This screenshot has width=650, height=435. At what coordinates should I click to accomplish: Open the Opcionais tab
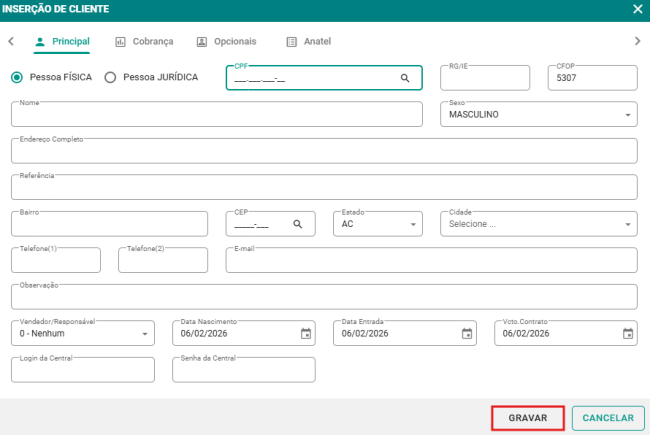pos(227,41)
